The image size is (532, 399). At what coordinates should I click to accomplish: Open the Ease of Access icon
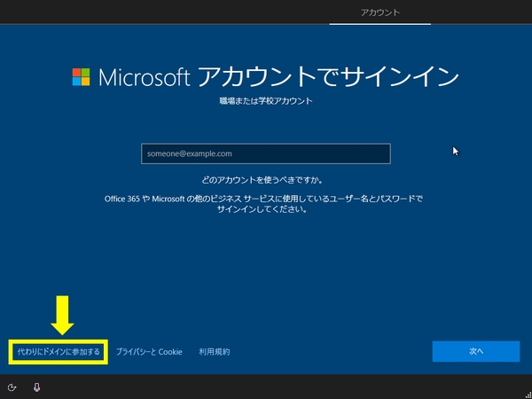(x=12, y=387)
